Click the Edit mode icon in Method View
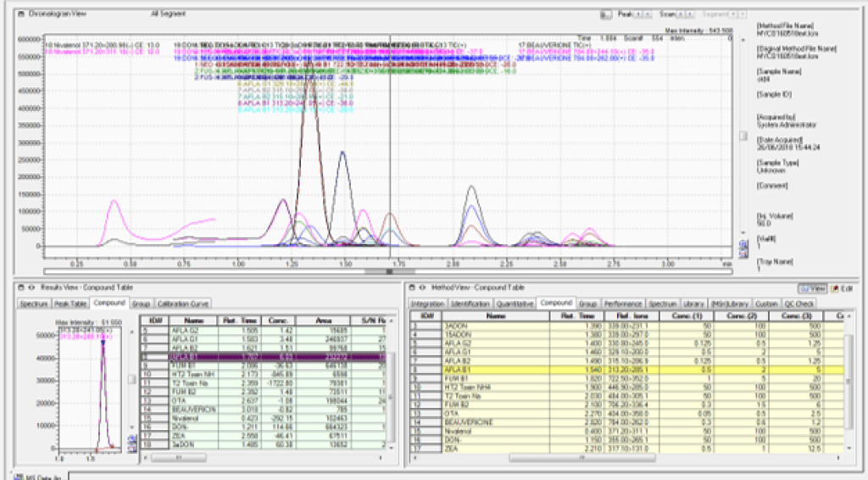The image size is (868, 480). (x=836, y=288)
